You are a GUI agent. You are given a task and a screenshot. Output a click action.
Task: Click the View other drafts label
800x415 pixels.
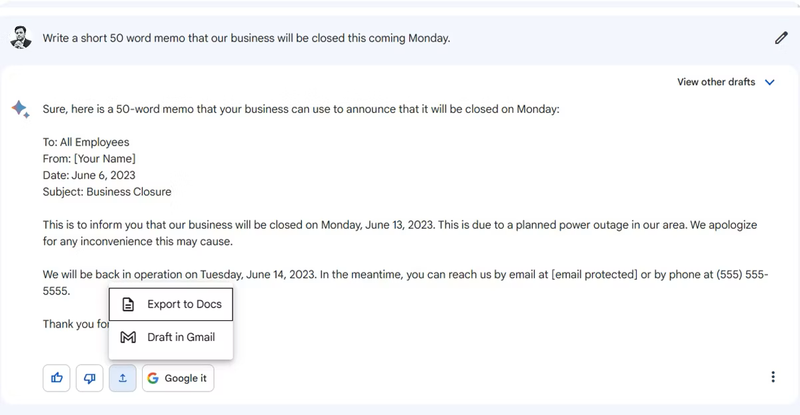point(716,82)
